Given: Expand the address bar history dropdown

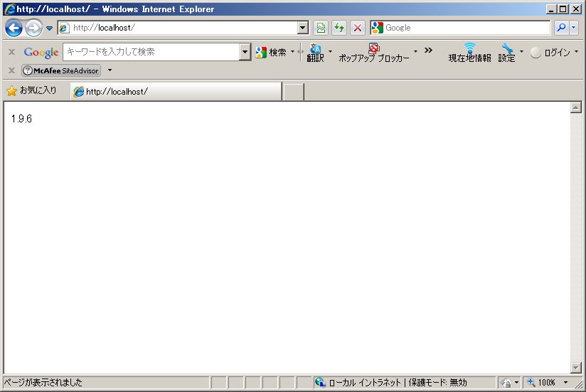Looking at the screenshot, I should [303, 28].
